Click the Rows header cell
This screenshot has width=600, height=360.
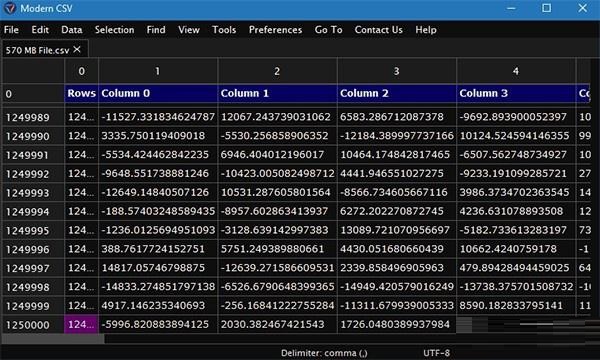tap(82, 93)
